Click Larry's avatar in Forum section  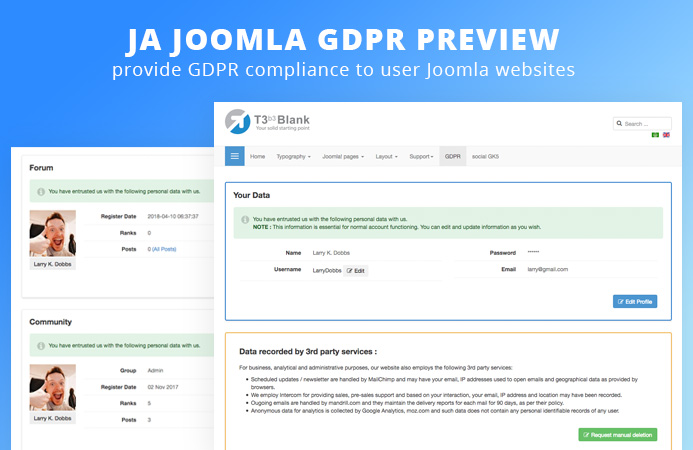click(x=52, y=234)
